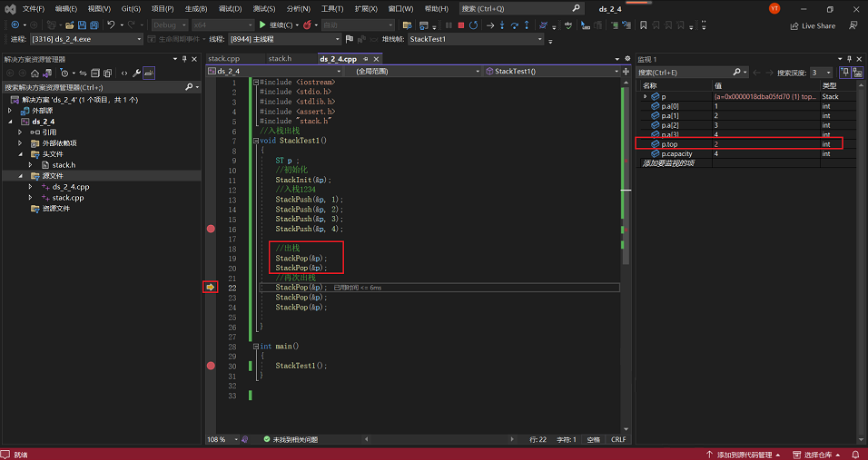Click the Step Out arrow icon
This screenshot has height=460, width=868.
[527, 25]
